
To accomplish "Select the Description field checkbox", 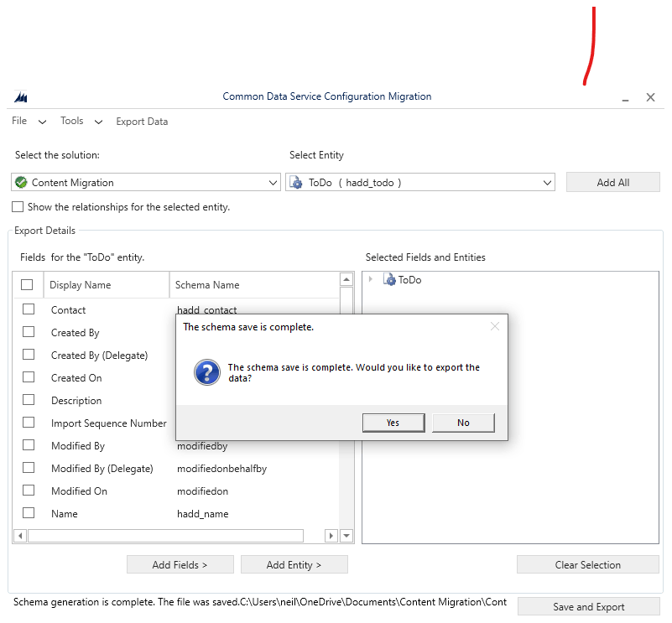I will [x=29, y=400].
